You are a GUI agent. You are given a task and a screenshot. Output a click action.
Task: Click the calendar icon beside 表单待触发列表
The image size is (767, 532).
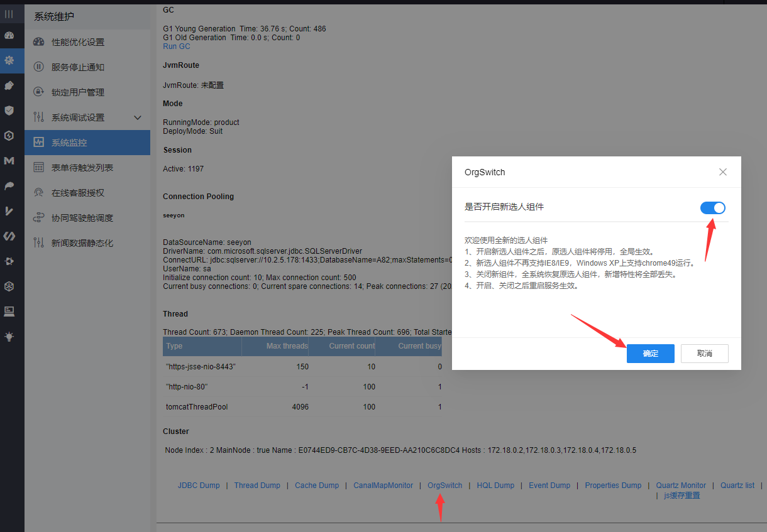(x=39, y=168)
